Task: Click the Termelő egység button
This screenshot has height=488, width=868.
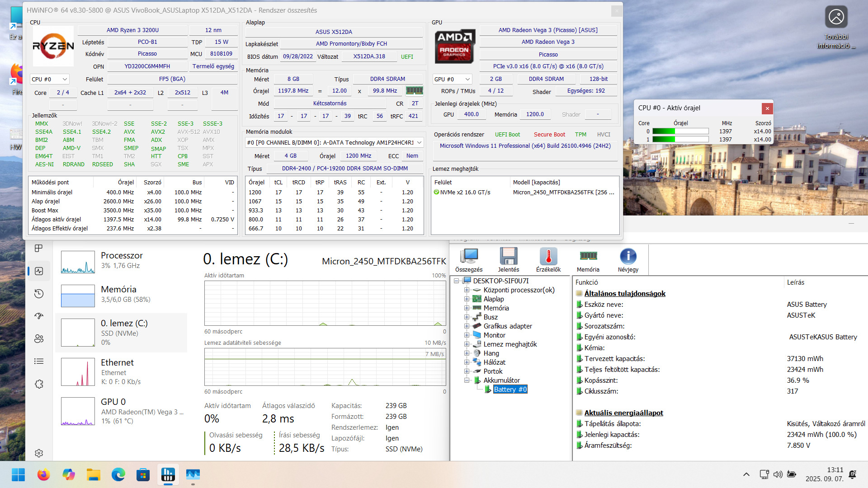Action: click(x=213, y=66)
